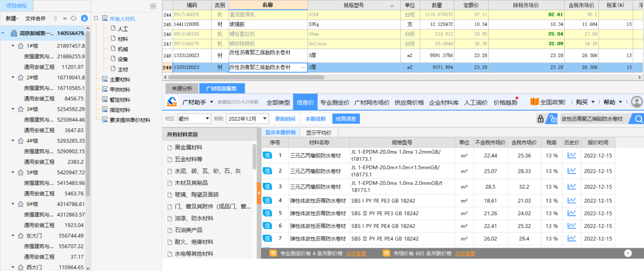Viewport: 644px width, 271px height.
Task: Click the refresh icon in project toolbar
Action: pos(73,18)
